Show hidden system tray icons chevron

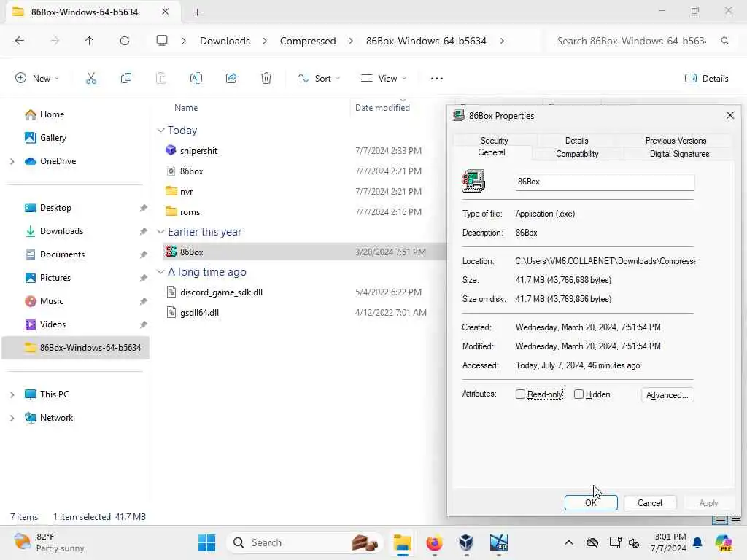[569, 542]
